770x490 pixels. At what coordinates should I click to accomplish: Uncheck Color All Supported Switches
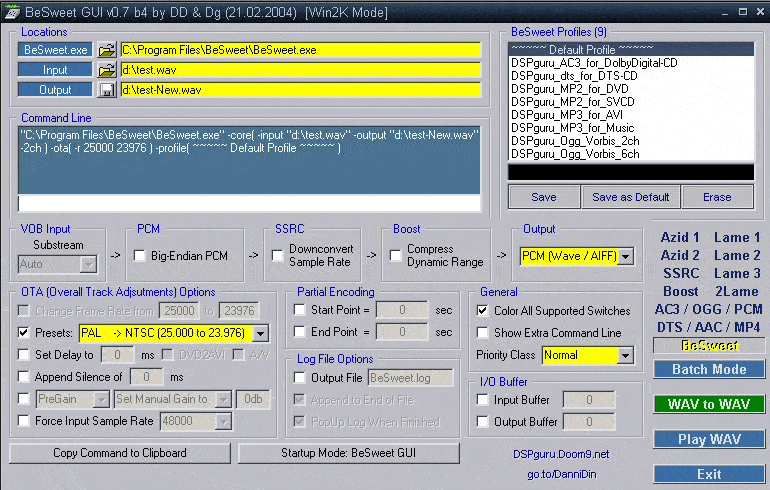(482, 310)
